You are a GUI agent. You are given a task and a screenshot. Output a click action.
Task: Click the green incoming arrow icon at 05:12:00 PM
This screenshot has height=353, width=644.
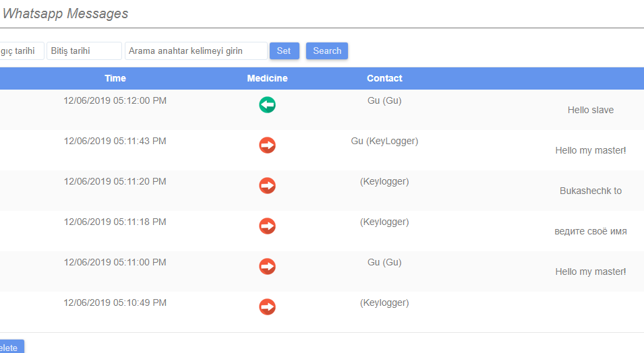267,105
